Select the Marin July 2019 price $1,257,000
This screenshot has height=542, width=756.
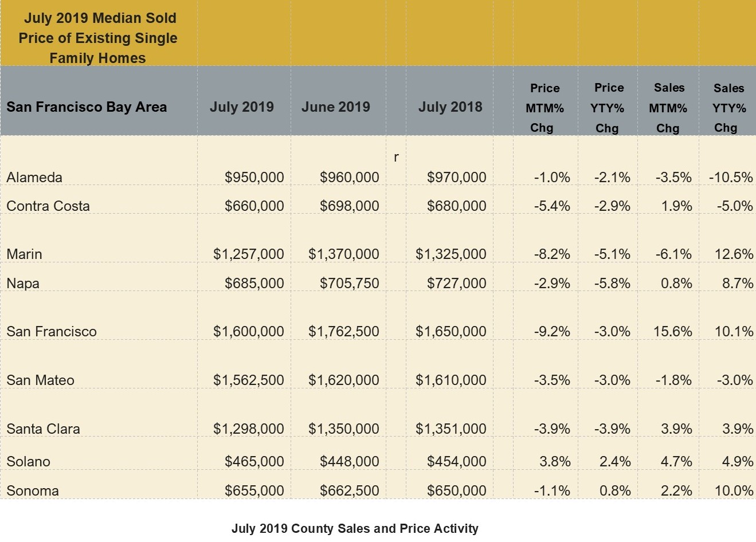[x=248, y=254]
